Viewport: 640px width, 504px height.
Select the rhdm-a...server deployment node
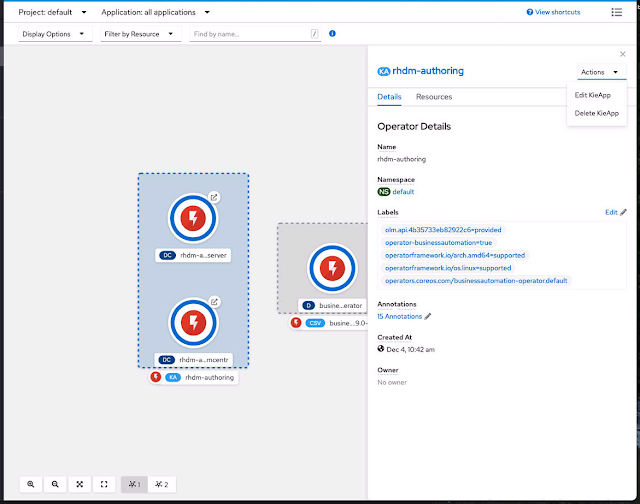[193, 218]
